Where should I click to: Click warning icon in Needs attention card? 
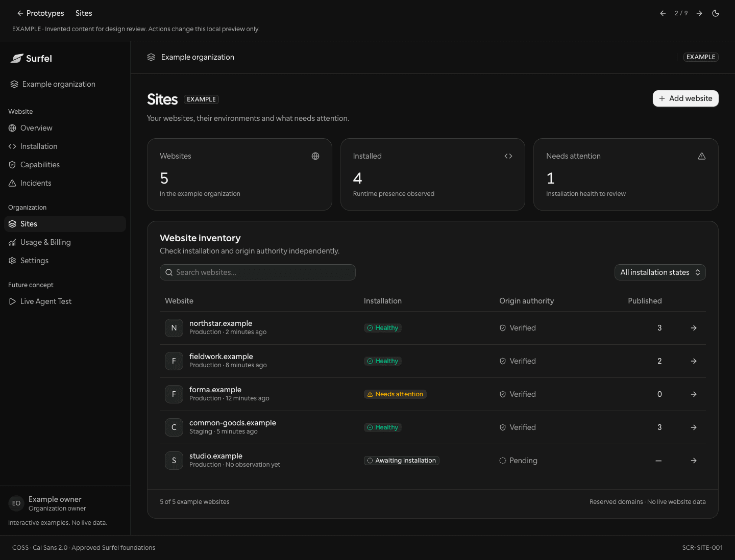pos(702,156)
